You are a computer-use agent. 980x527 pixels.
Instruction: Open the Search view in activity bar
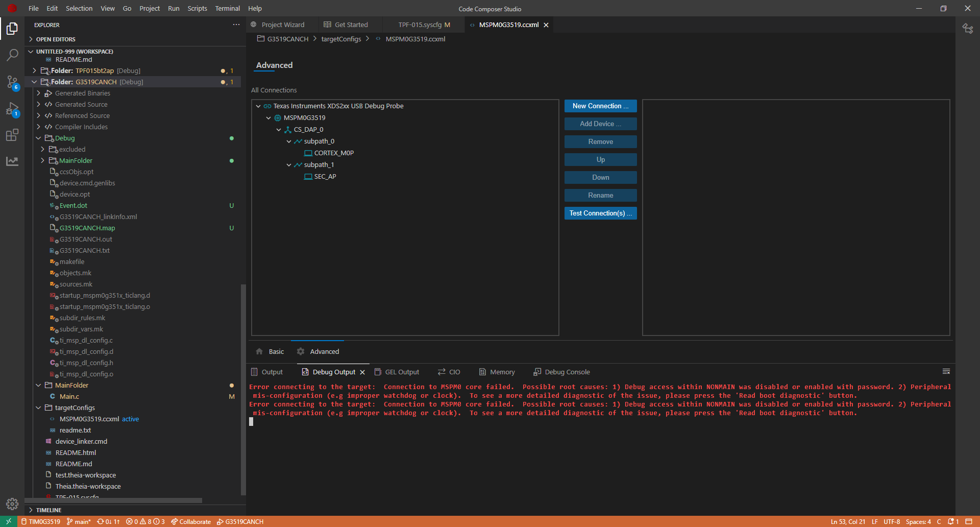coord(12,55)
